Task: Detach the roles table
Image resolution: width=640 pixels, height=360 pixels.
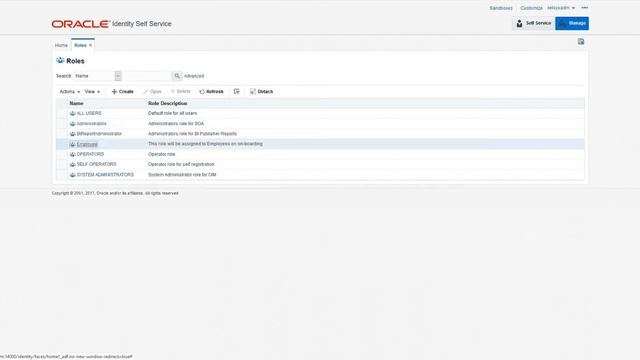Action: point(261,91)
